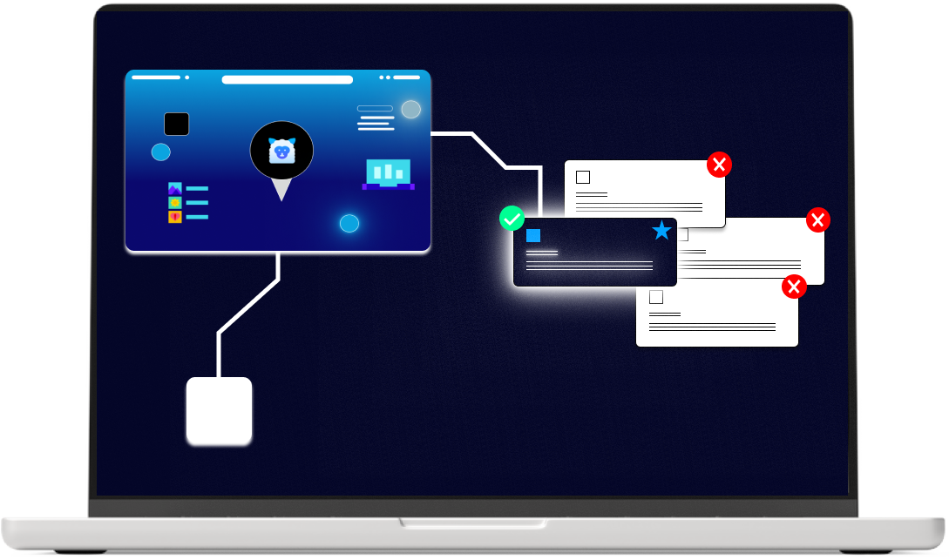Select the red heart icon in the list
Image resolution: width=949 pixels, height=560 pixels.
[174, 217]
